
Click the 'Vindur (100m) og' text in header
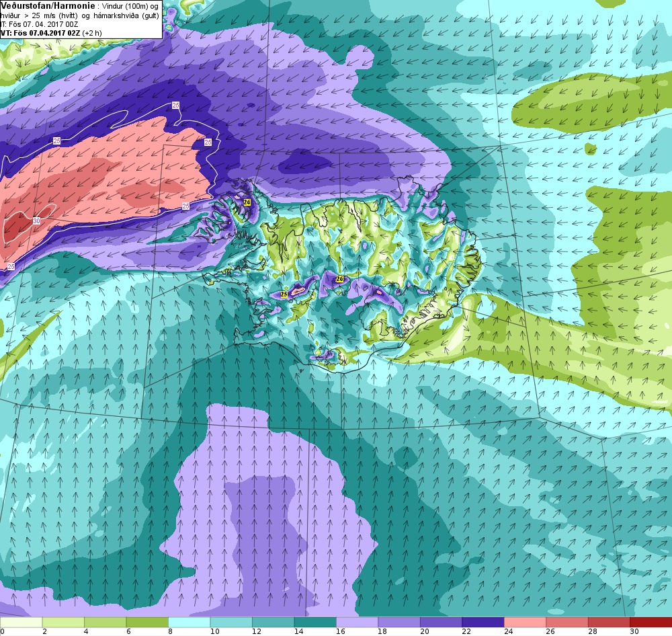click(x=130, y=6)
